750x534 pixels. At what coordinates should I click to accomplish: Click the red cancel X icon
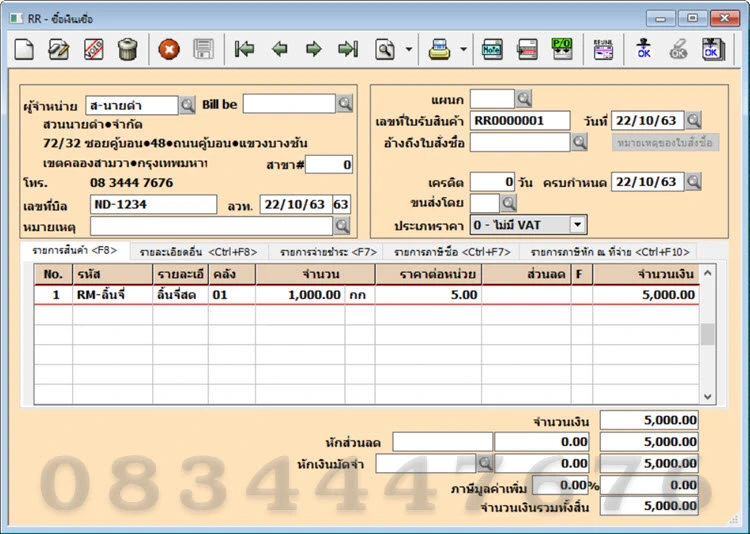(169, 49)
